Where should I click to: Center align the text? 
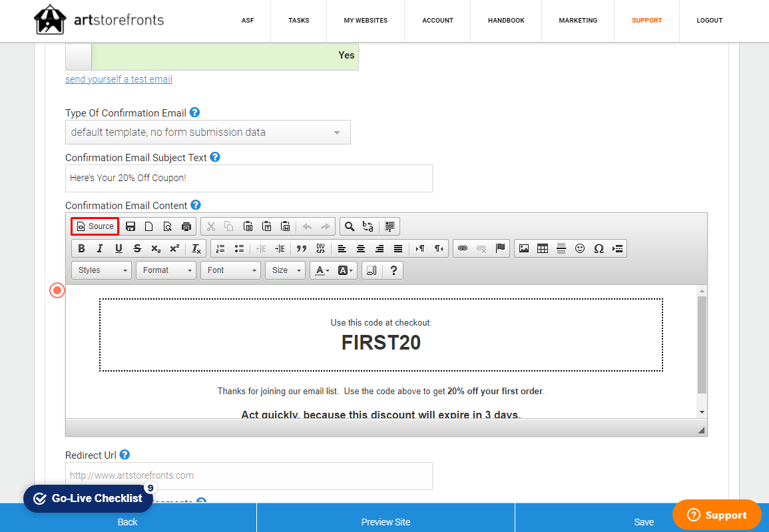pos(361,248)
